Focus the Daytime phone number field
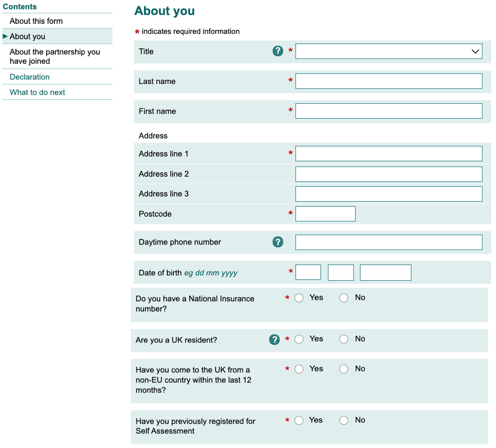496x448 pixels. pyautogui.click(x=389, y=242)
